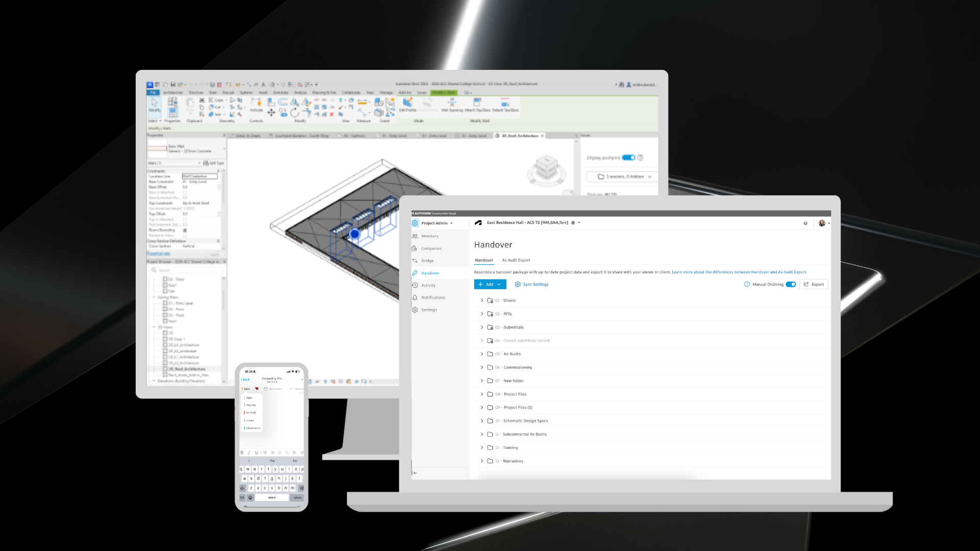Viewport: 980px width, 551px height.
Task: Expand the 01 - Sheets folder
Action: click(481, 300)
